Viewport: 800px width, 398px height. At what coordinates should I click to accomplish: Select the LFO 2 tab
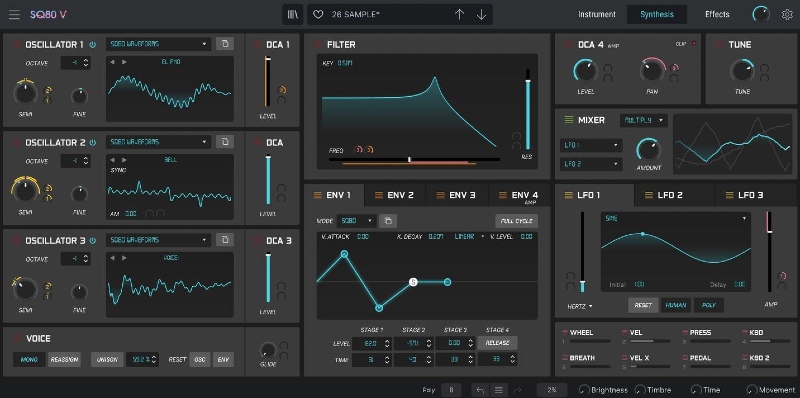point(673,195)
